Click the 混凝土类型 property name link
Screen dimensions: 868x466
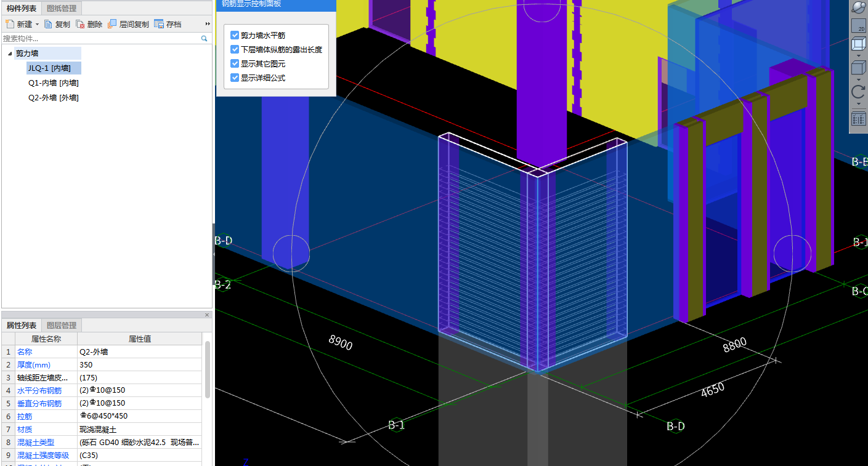[x=36, y=443]
